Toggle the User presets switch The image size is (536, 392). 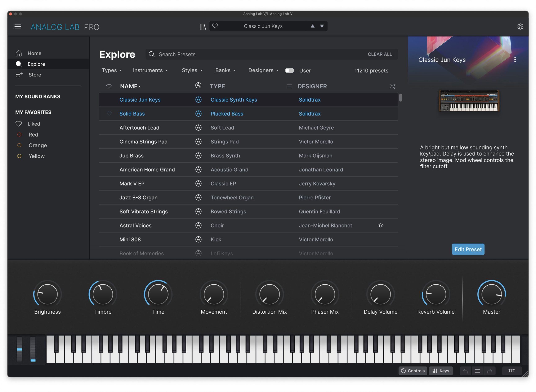[289, 70]
